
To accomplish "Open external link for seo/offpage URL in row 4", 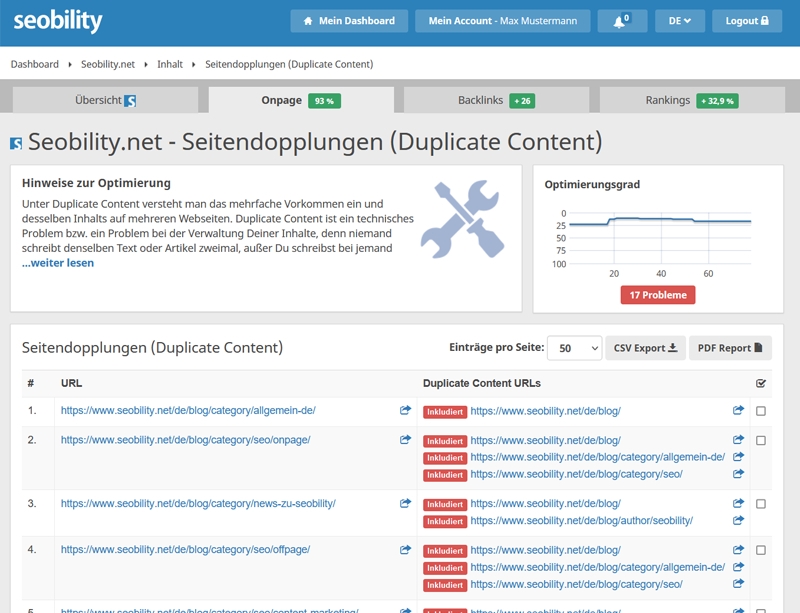I will pos(405,550).
